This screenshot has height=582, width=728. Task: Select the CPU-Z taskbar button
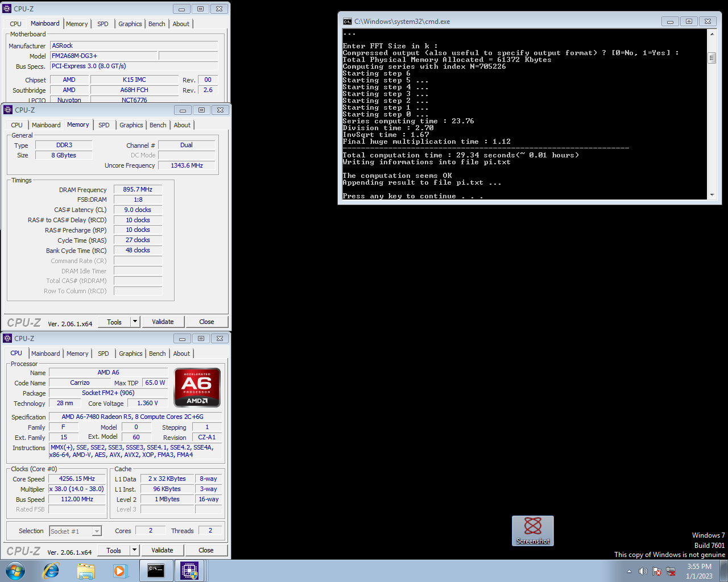point(189,571)
